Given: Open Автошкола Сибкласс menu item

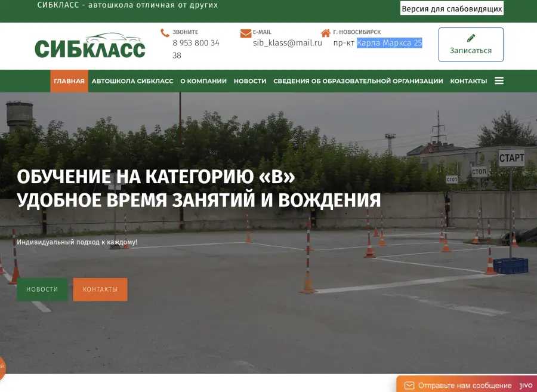Looking at the screenshot, I should pos(132,81).
